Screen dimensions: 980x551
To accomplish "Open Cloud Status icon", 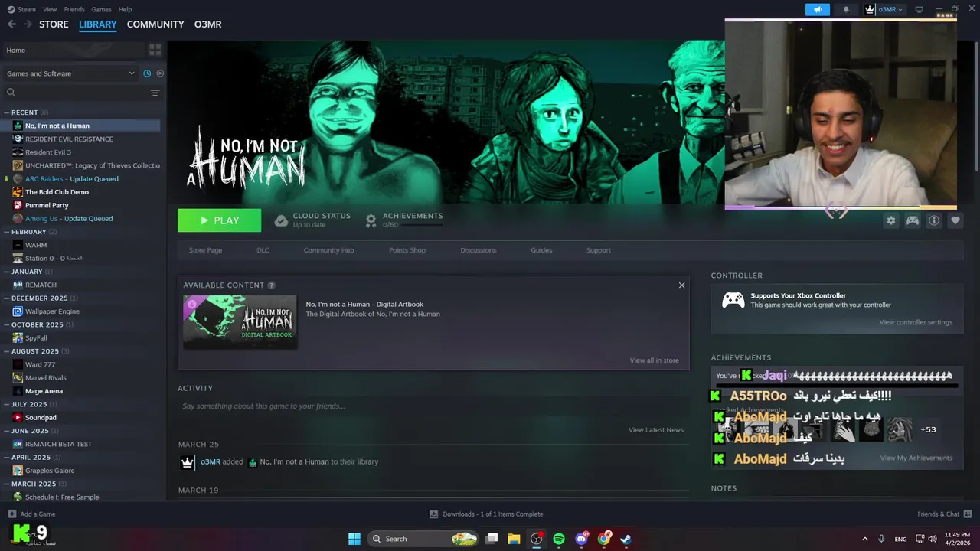I will (x=281, y=220).
